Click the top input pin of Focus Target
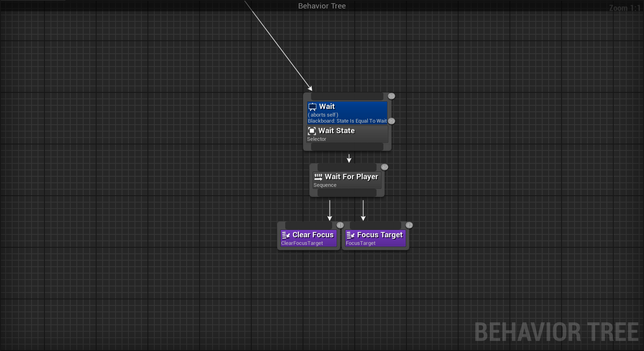644x351 pixels. (375, 225)
